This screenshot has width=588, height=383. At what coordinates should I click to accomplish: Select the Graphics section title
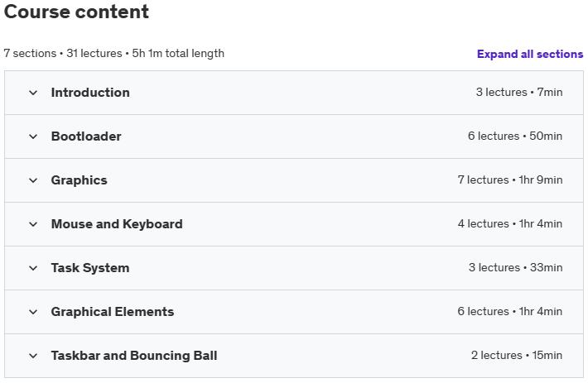(80, 180)
